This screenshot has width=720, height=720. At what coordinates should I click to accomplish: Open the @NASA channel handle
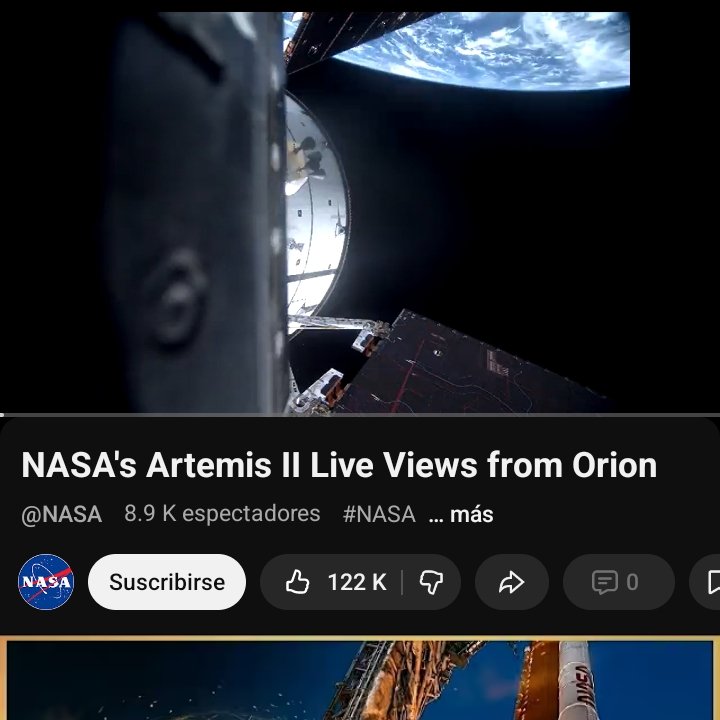pyautogui.click(x=62, y=514)
